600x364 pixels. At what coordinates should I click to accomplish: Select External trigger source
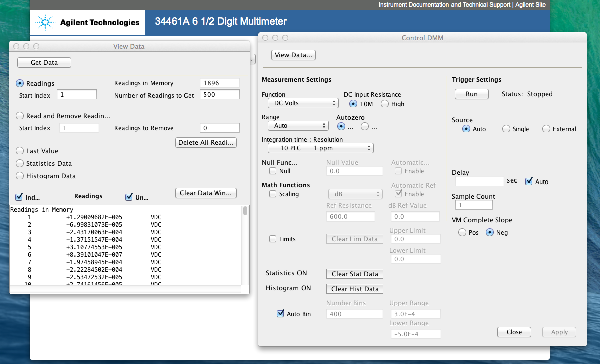[546, 129]
